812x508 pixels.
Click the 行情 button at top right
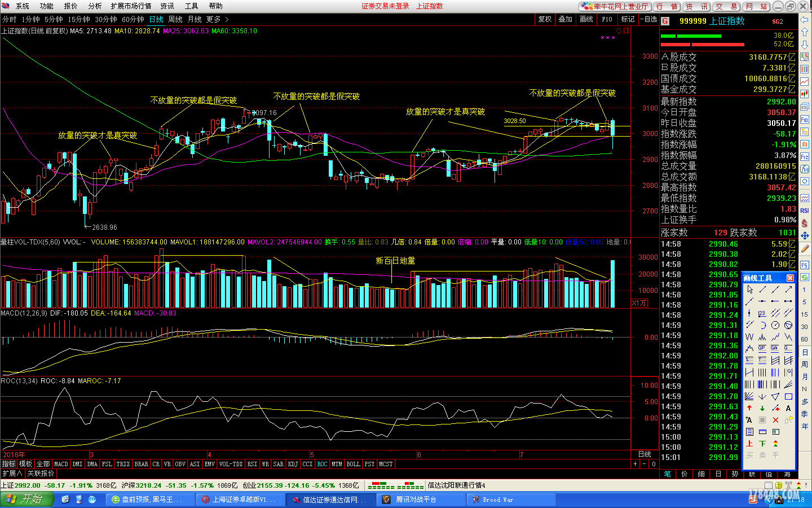click(x=667, y=6)
